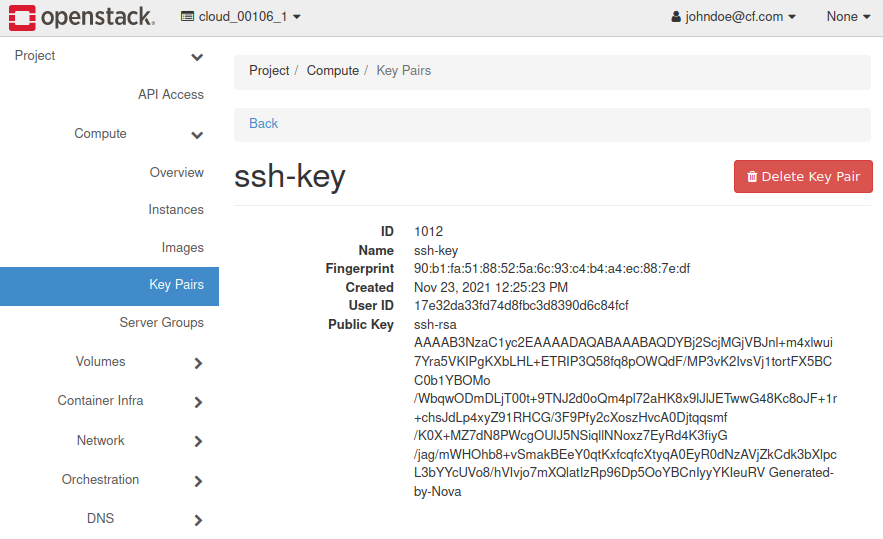Click the Delete Key Pair button
The width and height of the screenshot is (883, 539).
tap(803, 177)
